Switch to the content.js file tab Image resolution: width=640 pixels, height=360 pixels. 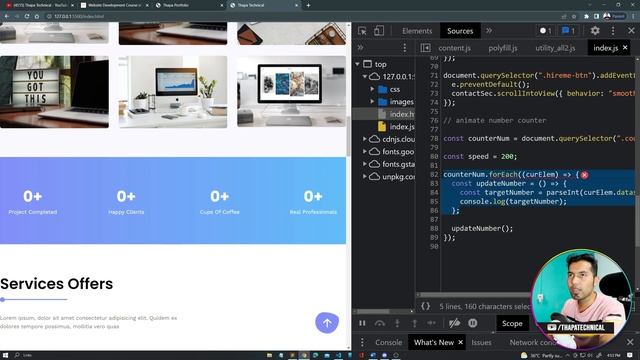(454, 48)
